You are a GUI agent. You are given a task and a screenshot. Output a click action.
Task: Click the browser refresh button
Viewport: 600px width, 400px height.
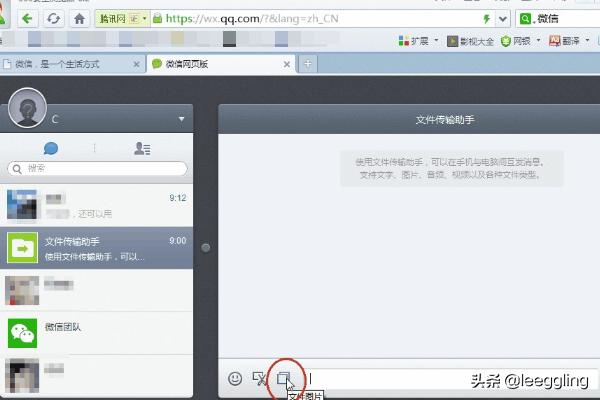(53, 18)
